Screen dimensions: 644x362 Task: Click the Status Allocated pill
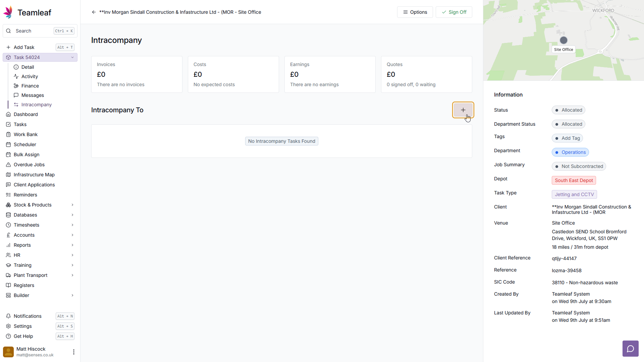(x=568, y=110)
